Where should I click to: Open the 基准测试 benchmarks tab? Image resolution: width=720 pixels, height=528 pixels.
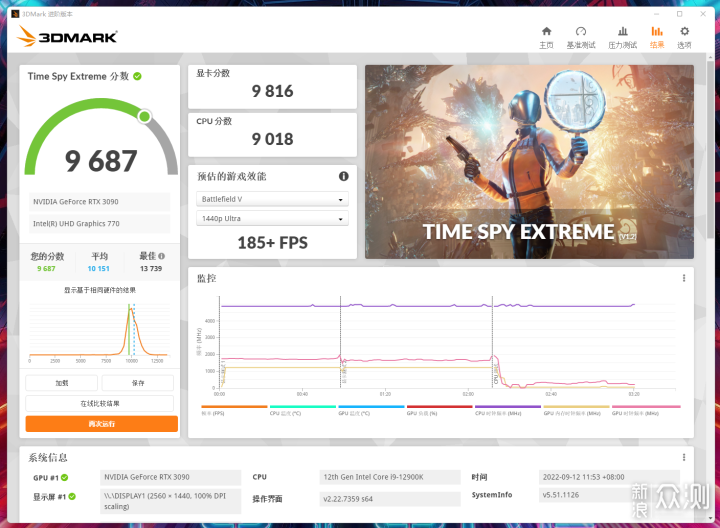(581, 37)
